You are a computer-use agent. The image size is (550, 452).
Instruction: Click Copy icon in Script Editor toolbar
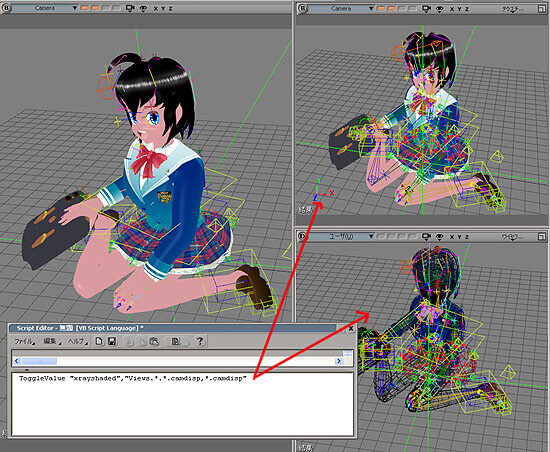(141, 341)
